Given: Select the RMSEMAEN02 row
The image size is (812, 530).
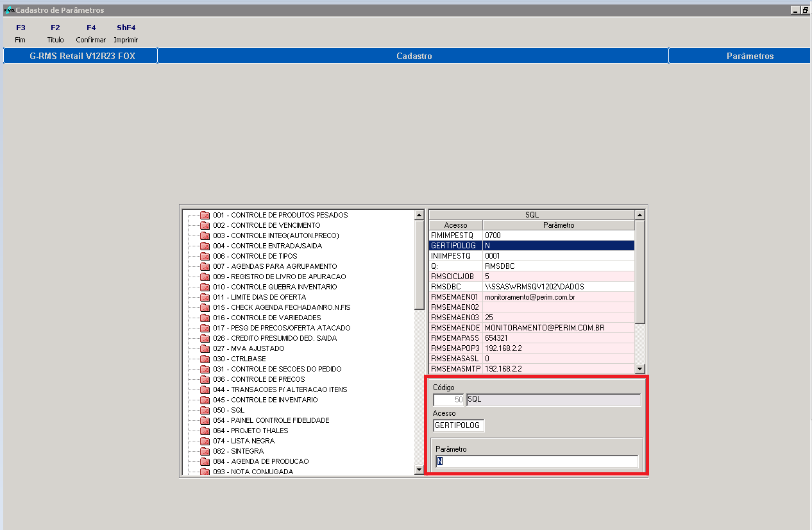Looking at the screenshot, I should point(532,307).
